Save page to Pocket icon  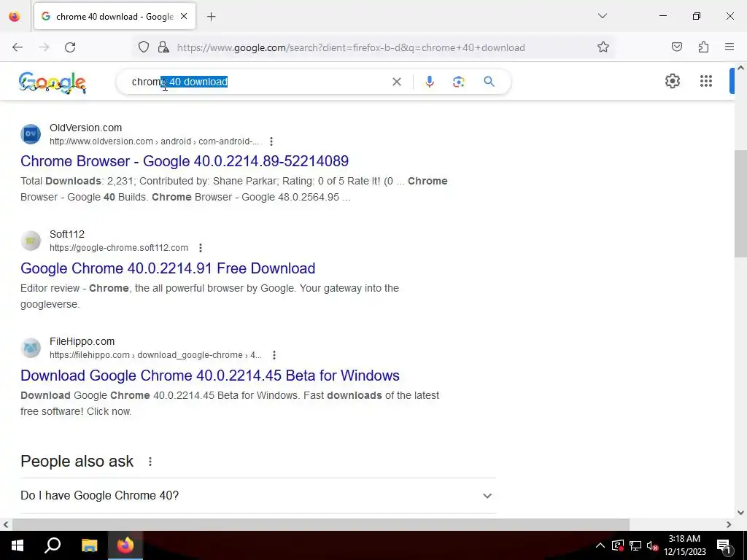click(x=676, y=47)
